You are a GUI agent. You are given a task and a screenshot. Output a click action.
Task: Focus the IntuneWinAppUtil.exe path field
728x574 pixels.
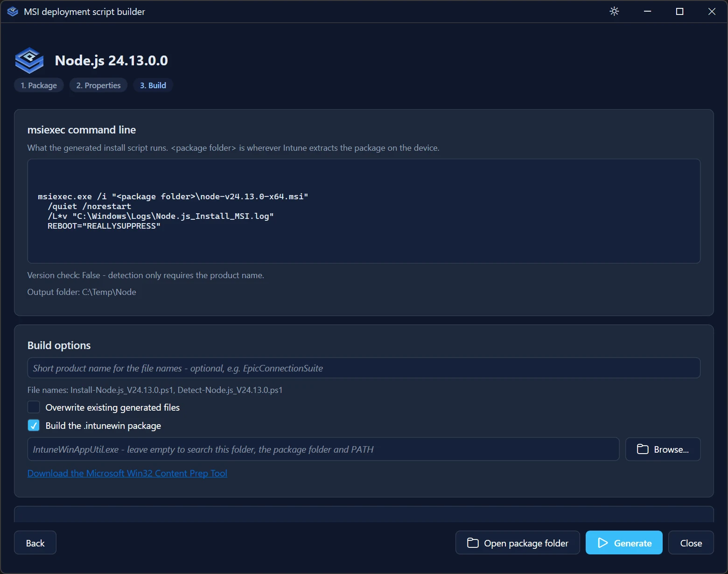pos(323,449)
